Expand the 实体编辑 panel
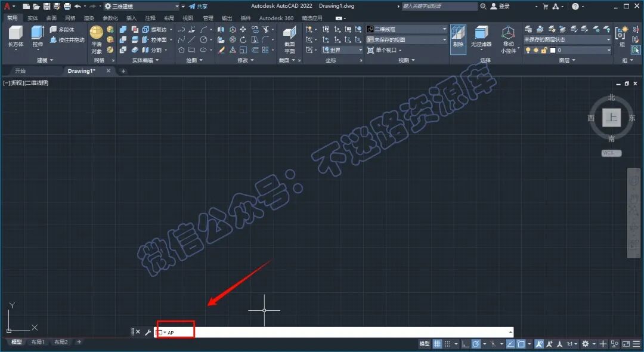The image size is (644, 352). [145, 60]
